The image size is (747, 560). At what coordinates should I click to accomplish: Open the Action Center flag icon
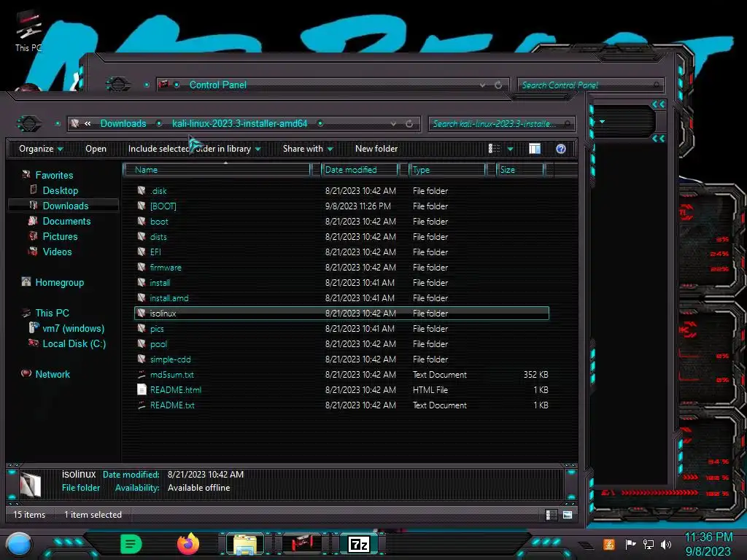(x=630, y=544)
